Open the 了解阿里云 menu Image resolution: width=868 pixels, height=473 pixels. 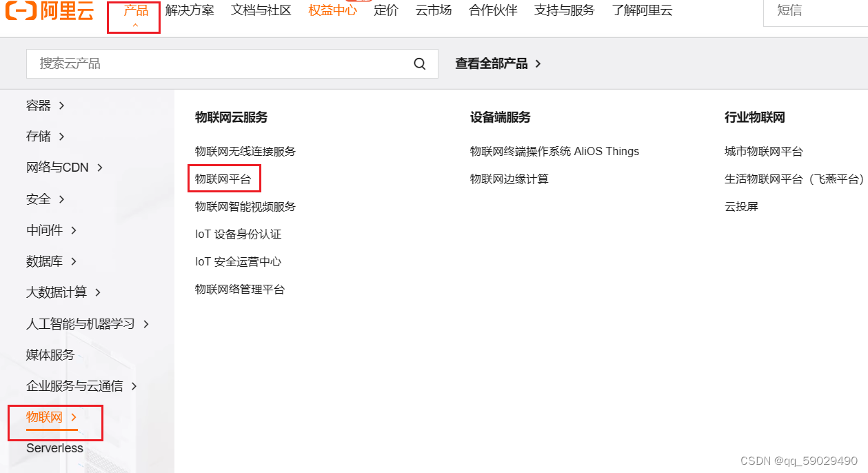click(x=642, y=11)
